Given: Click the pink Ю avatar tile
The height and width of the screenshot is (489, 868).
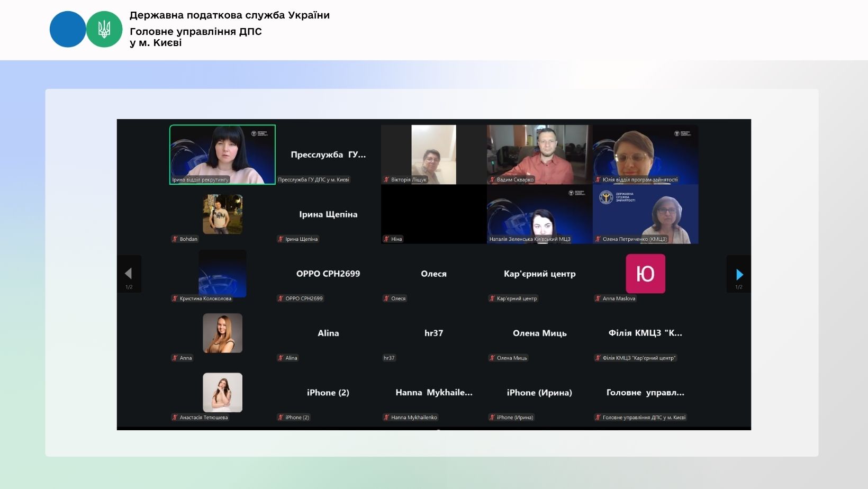Looking at the screenshot, I should tap(645, 274).
